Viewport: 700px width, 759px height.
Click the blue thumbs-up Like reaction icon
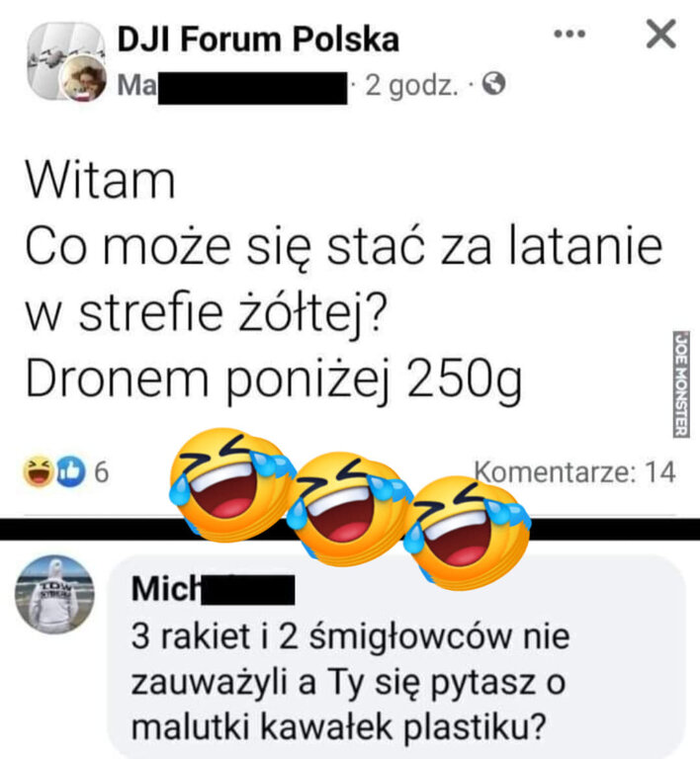[70, 471]
